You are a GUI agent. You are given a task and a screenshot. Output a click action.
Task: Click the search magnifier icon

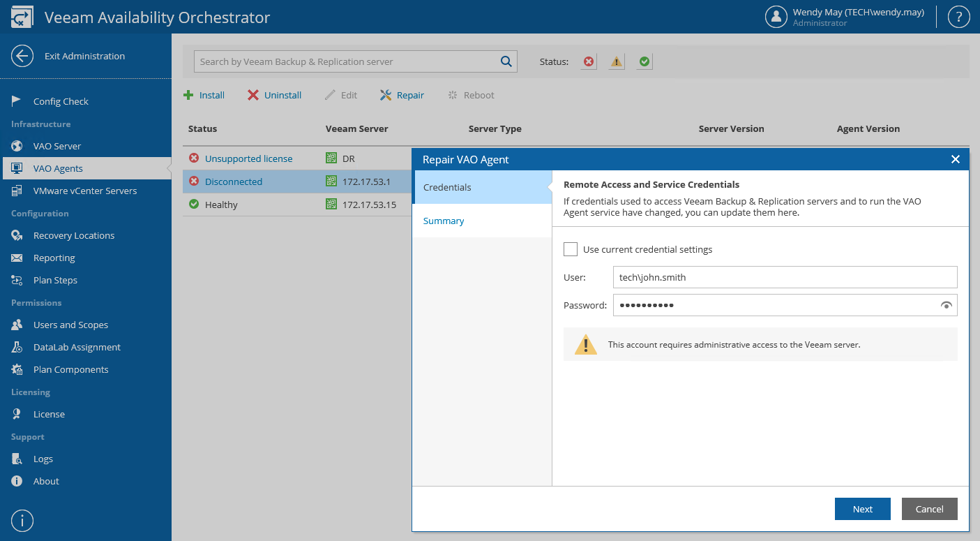(x=506, y=61)
